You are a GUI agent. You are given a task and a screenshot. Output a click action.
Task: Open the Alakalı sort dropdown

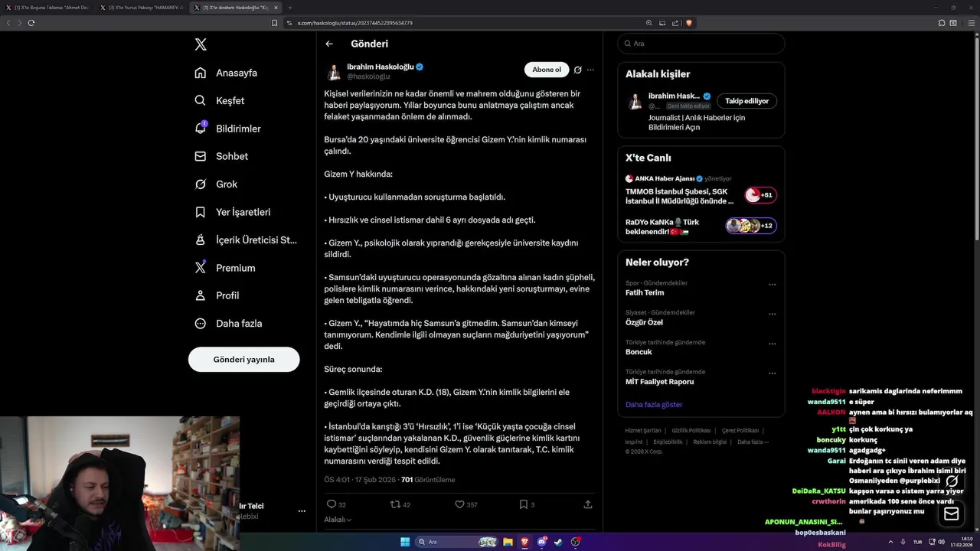338,520
